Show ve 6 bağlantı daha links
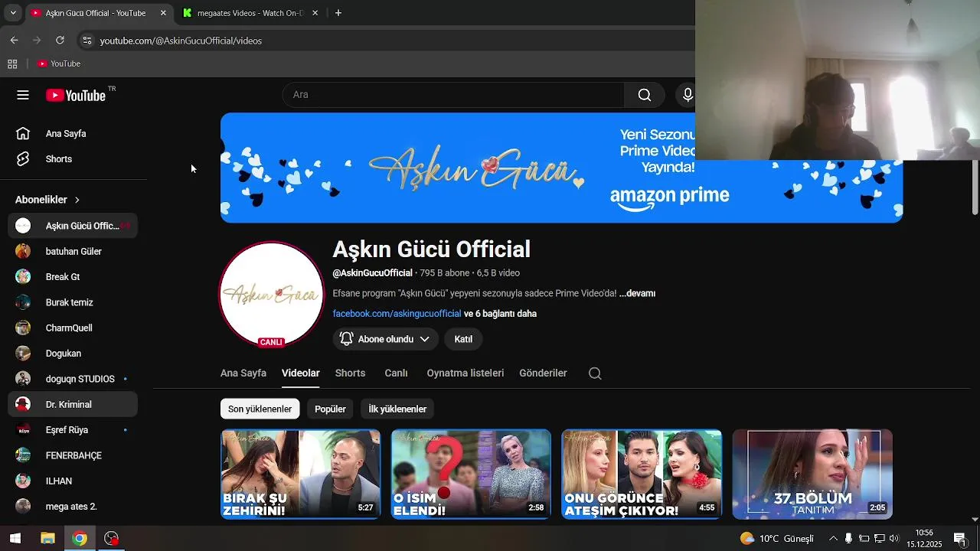Viewport: 980px width, 551px height. click(x=500, y=314)
